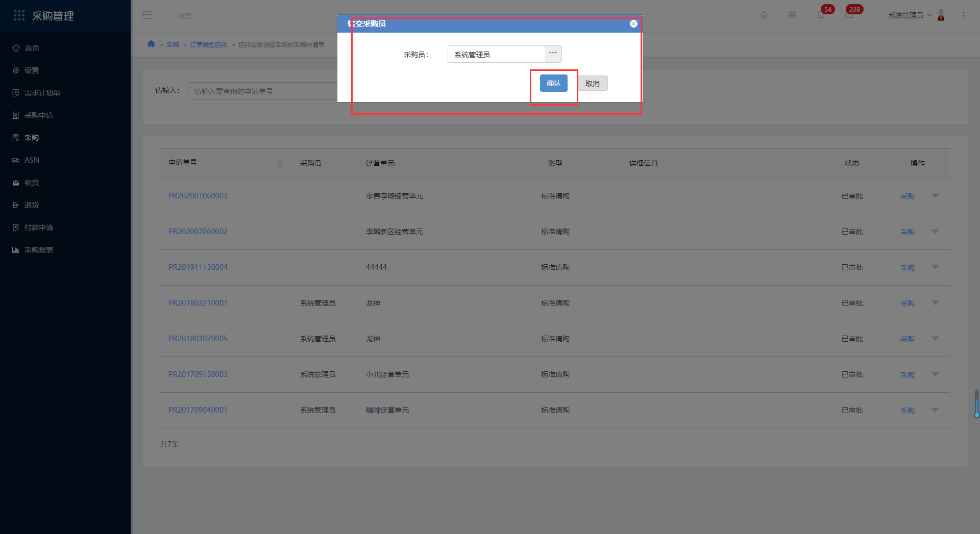Click the blue page scrollbar thumb
The height and width of the screenshot is (534, 980).
point(976,404)
